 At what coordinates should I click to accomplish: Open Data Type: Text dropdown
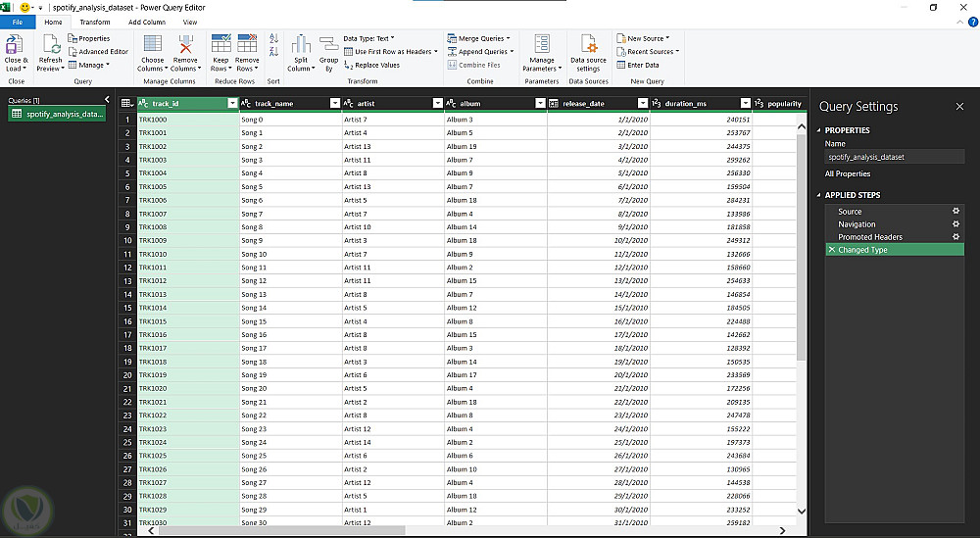click(x=368, y=39)
